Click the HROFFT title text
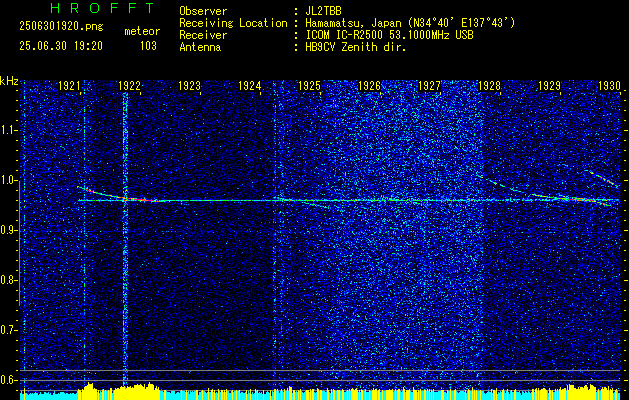This screenshot has height=400, width=629. [102, 8]
